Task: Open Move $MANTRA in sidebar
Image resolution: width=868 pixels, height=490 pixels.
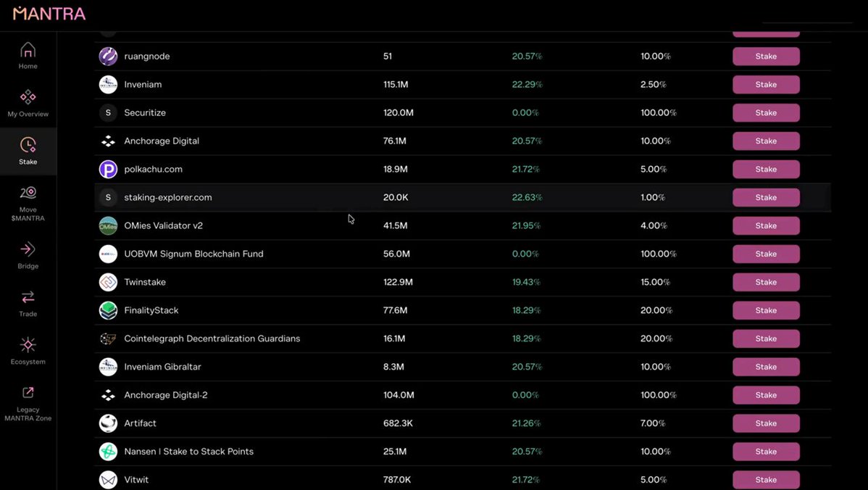Action: [28, 204]
